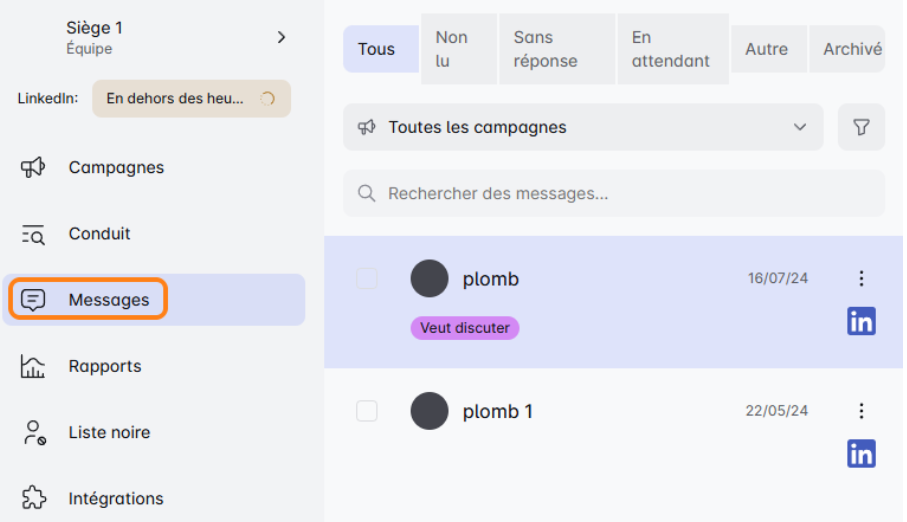Click the Rechercher des messages field

(x=614, y=193)
